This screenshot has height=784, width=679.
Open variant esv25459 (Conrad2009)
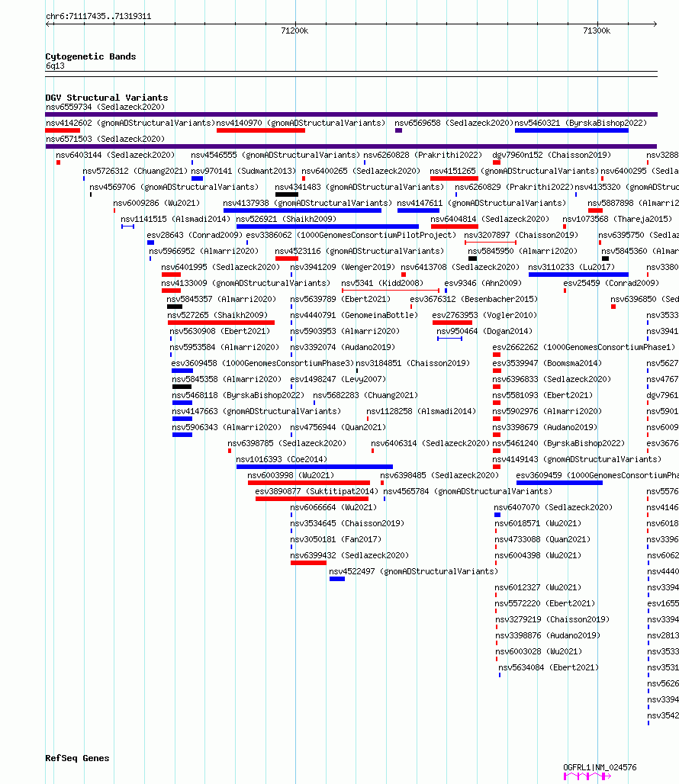(x=611, y=283)
